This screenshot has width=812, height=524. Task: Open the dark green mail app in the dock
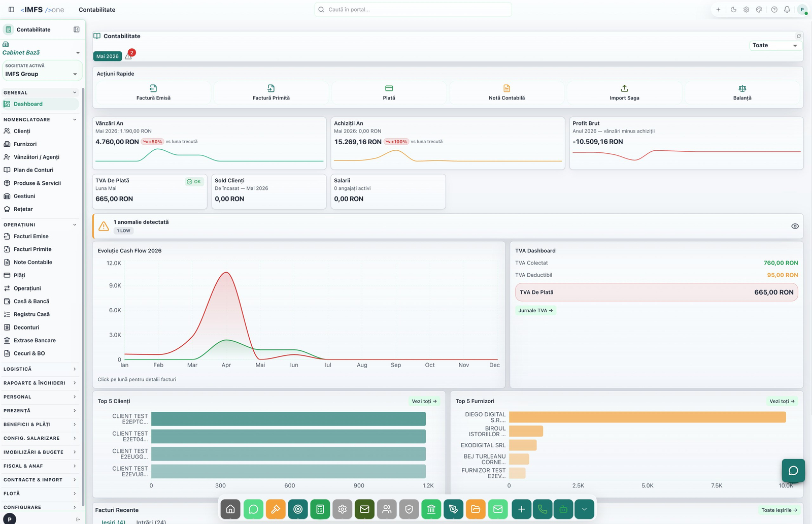click(x=364, y=509)
